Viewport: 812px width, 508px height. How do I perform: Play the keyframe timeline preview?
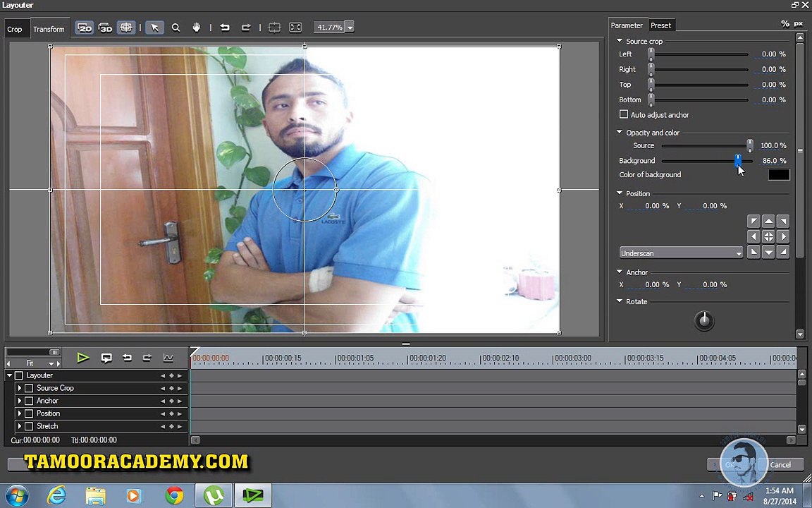[x=83, y=358]
